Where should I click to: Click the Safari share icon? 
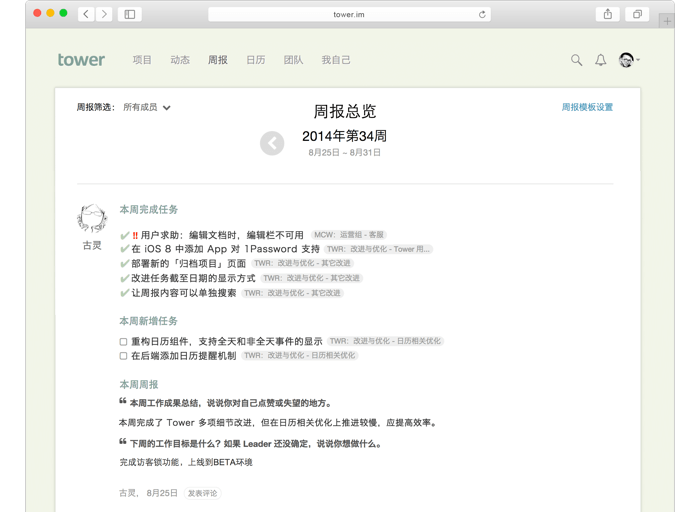(x=607, y=14)
